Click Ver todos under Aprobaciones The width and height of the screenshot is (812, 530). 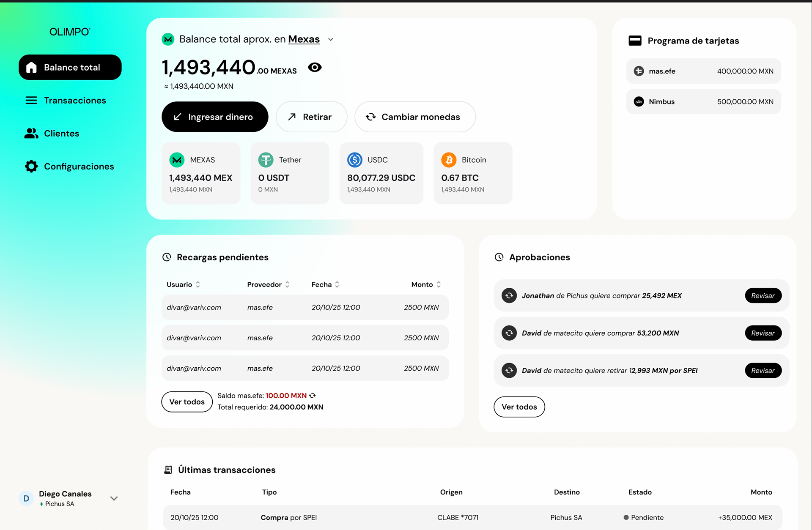click(x=519, y=407)
